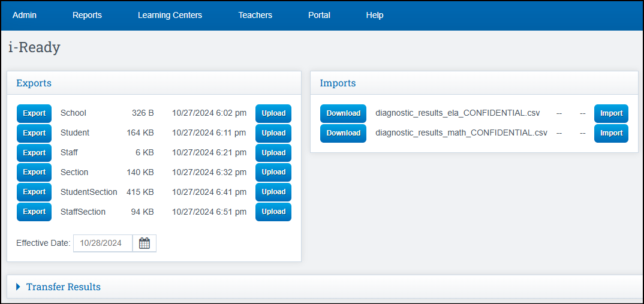The image size is (644, 304).
Task: Select the School row label
Action: [73, 113]
